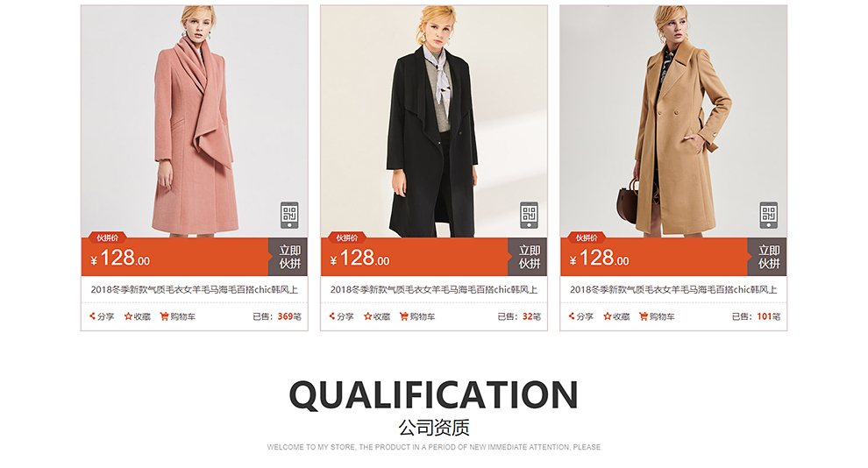Click QR code icon on camel coat

[768, 216]
